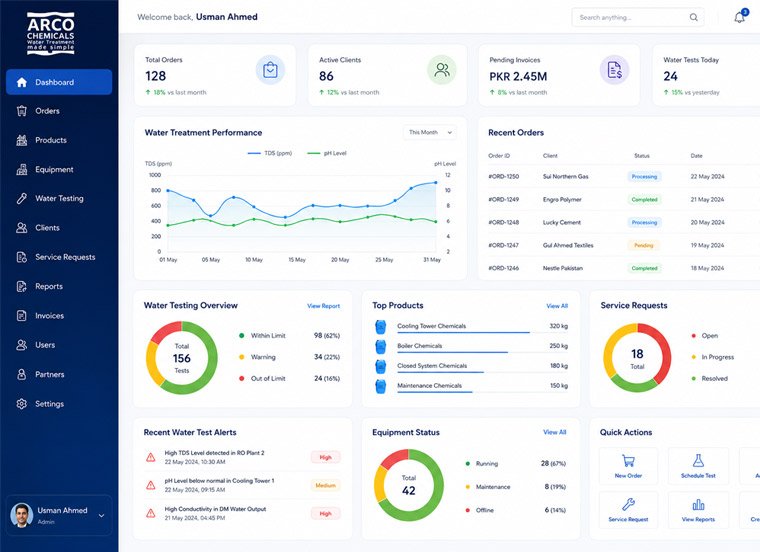This screenshot has height=552, width=760.
Task: Click the Service Request wrench icon
Action: click(628, 505)
